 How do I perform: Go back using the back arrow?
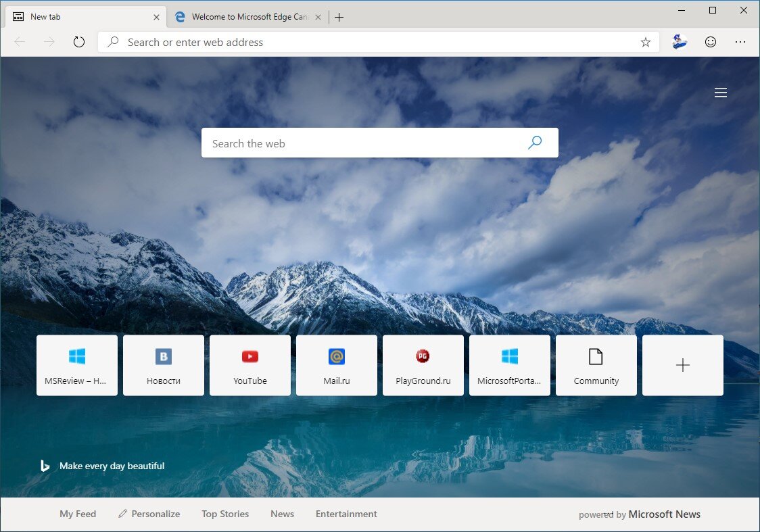[x=20, y=42]
